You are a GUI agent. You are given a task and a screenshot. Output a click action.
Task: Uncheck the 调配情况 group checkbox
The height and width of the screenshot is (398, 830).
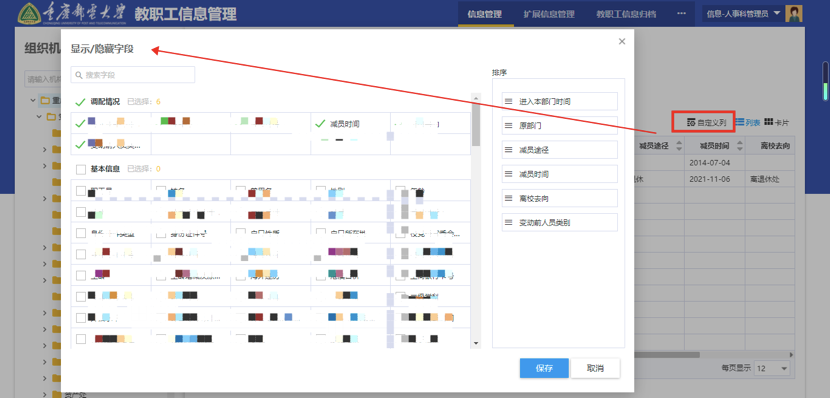tap(80, 102)
